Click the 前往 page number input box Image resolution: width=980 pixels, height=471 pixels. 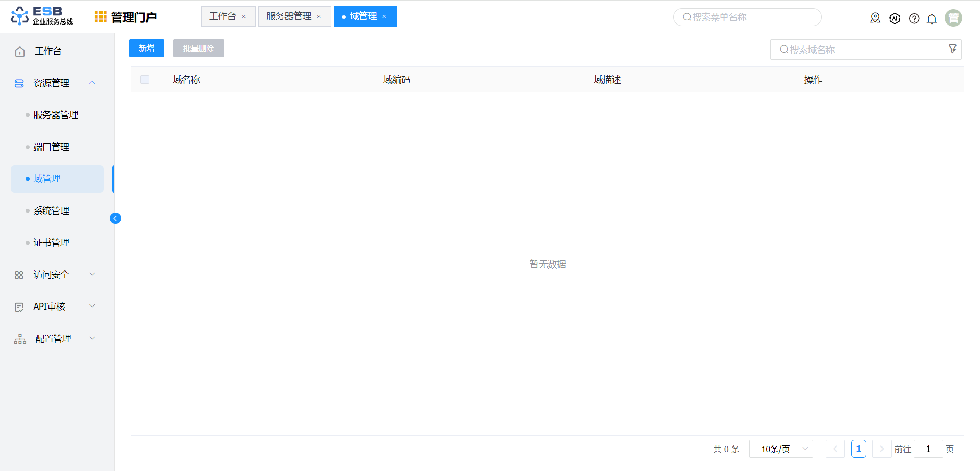[927, 449]
